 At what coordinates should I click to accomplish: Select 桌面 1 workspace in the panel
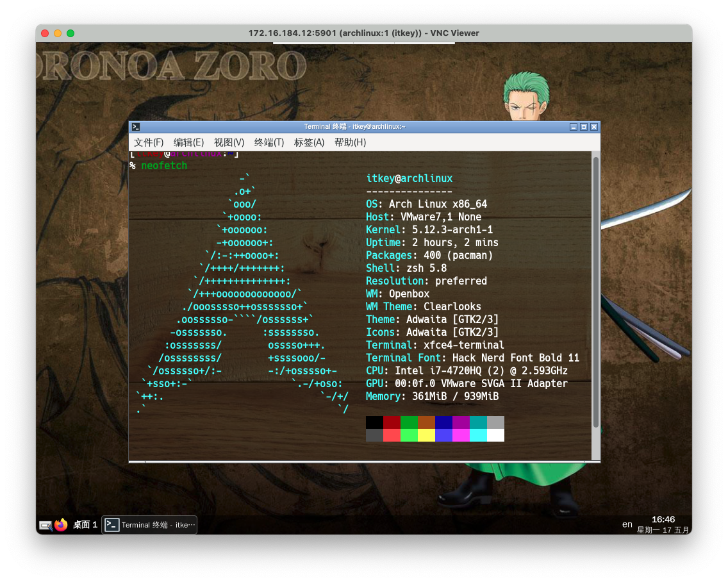tap(85, 525)
